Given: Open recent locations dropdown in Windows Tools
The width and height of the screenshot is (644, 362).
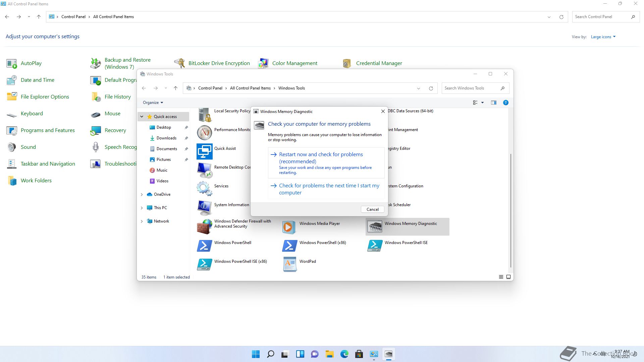Looking at the screenshot, I should [x=165, y=88].
